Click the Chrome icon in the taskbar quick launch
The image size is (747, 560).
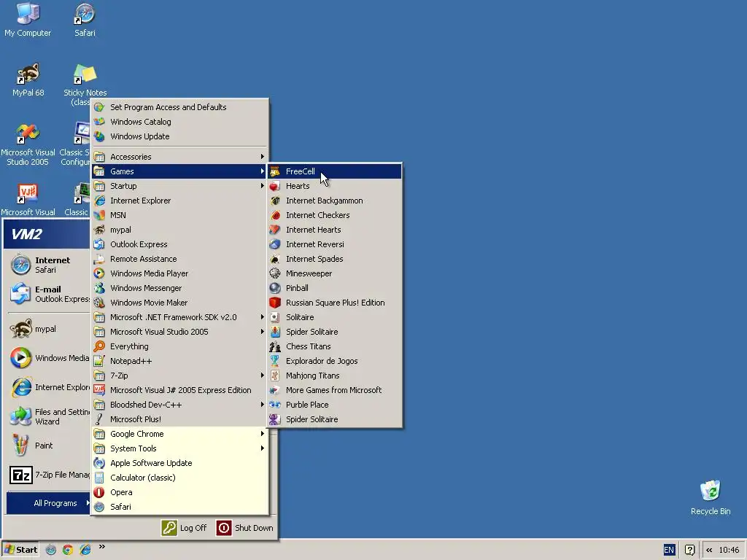click(x=68, y=550)
